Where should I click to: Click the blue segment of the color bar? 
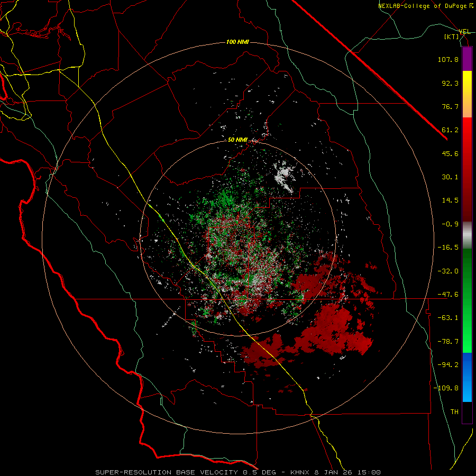(x=467, y=377)
